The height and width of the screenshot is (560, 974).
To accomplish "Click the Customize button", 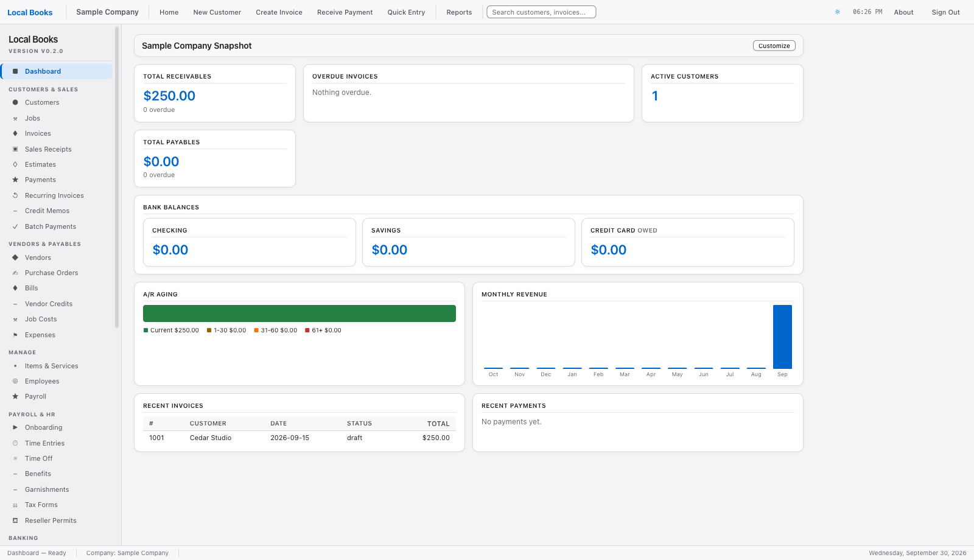I will point(774,46).
